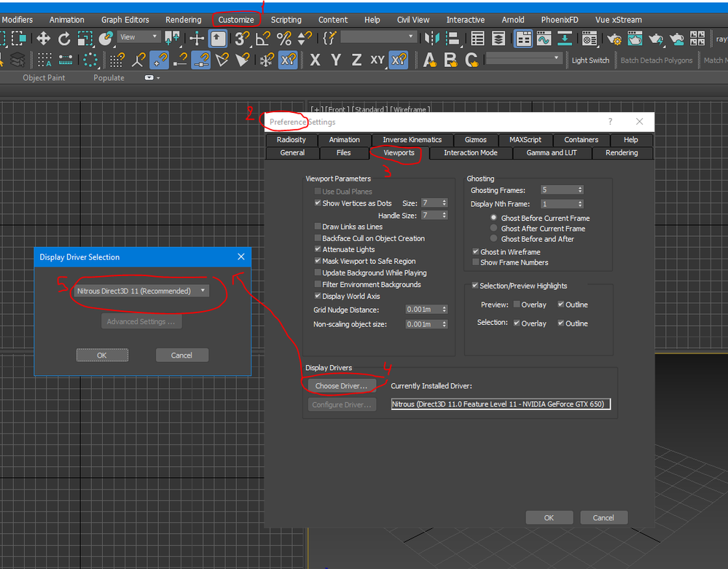This screenshot has height=569, width=728.
Task: Click the Currently Installed Driver text box
Action: coord(501,404)
